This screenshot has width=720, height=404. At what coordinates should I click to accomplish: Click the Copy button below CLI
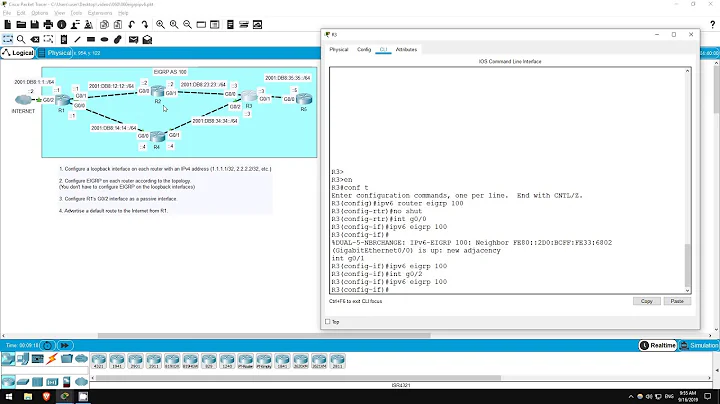[647, 301]
